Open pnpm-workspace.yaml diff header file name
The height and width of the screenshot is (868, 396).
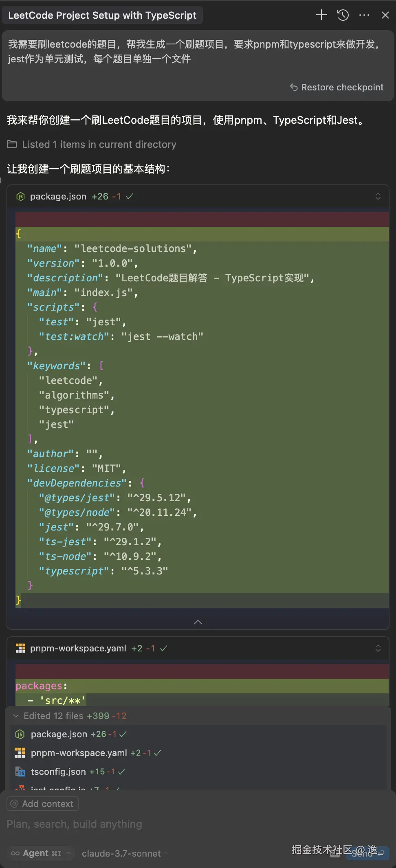(78, 648)
